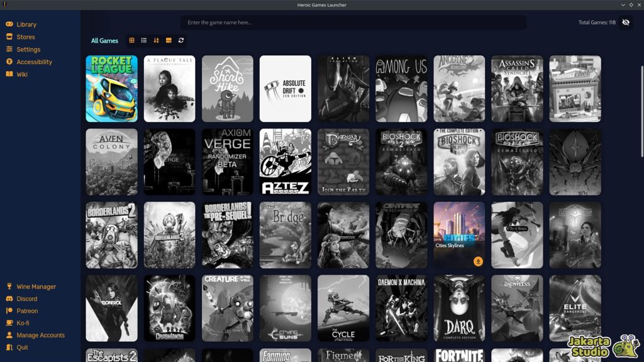Viewport: 644px width, 362px height.
Task: Click the Cities Skylines download icon
Action: pyautogui.click(x=478, y=261)
